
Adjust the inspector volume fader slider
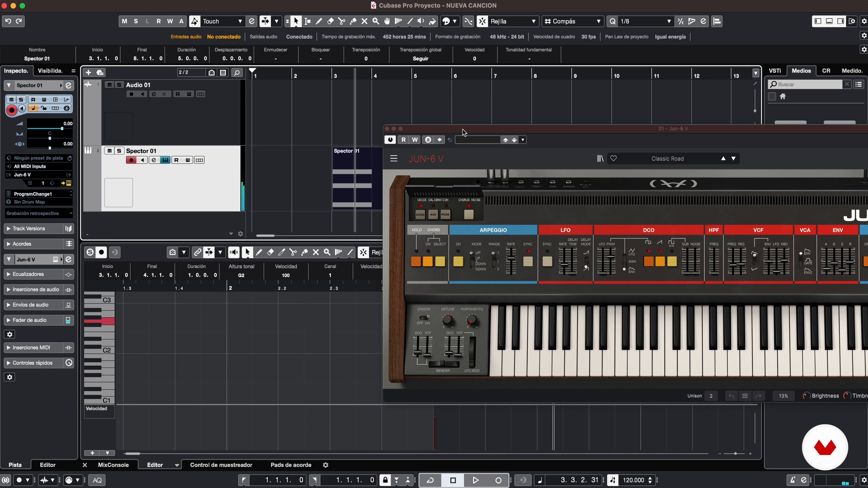pos(62,129)
